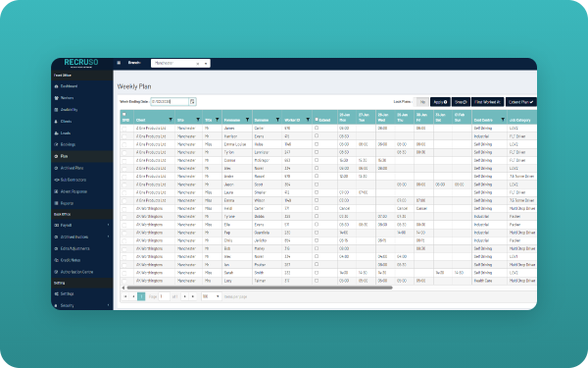Go to the next page of results
The width and height of the screenshot is (588, 368).
point(184,296)
